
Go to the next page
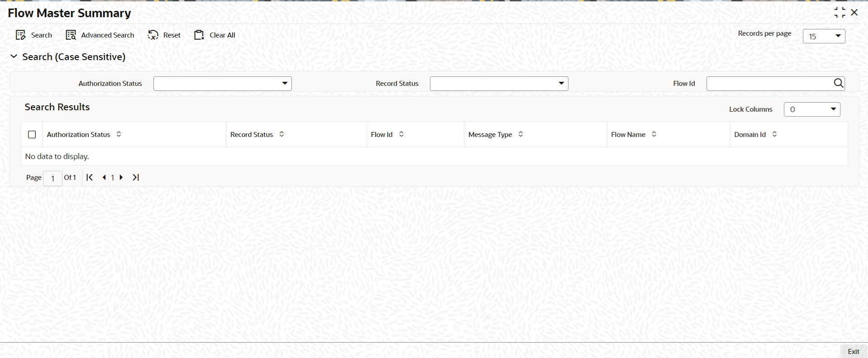click(x=121, y=178)
